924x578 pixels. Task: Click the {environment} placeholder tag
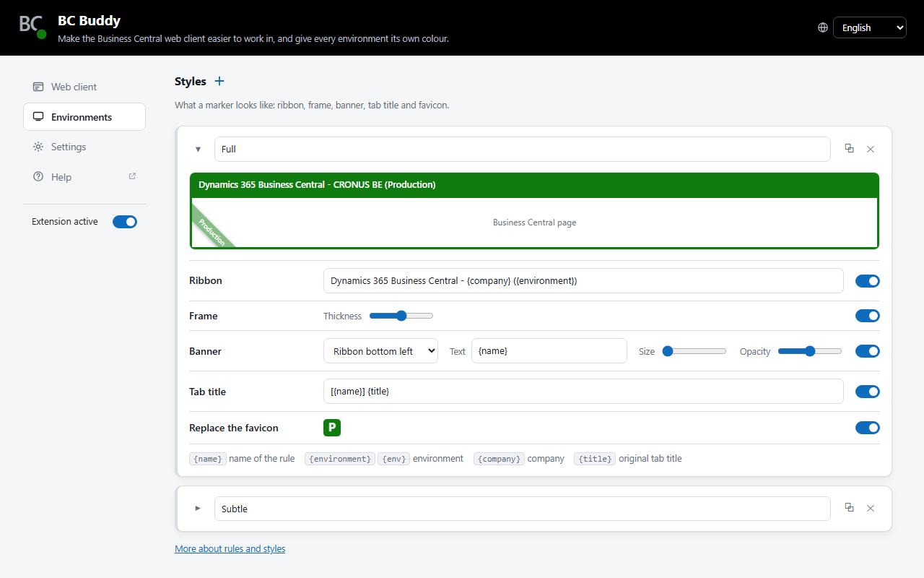340,459
